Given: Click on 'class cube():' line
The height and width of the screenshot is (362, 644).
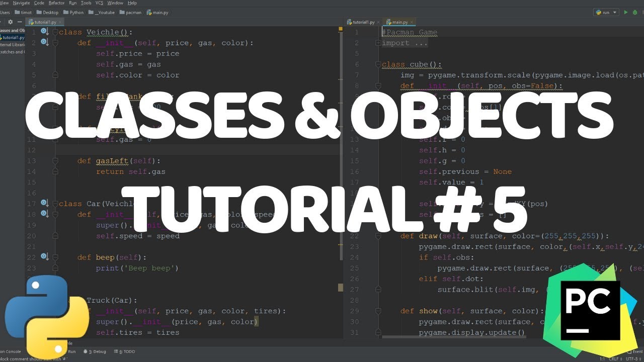Looking at the screenshot, I should tap(412, 64).
